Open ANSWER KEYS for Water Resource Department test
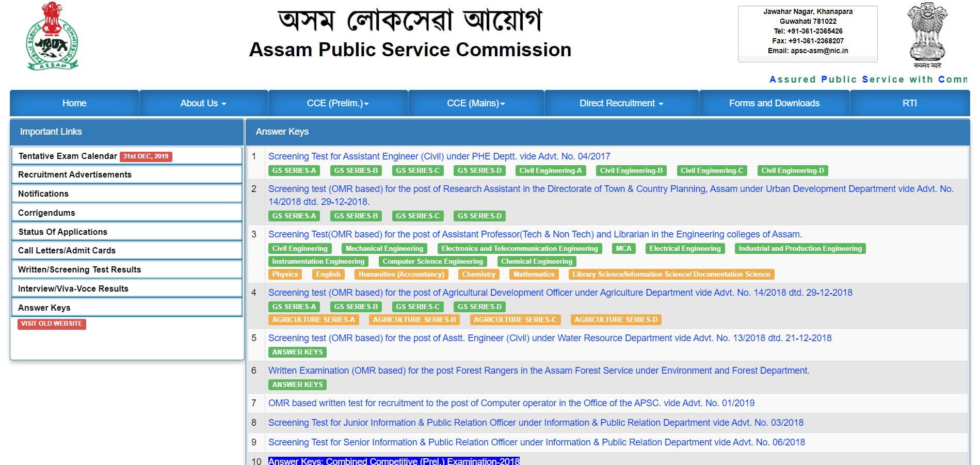Screen dimensions: 980x465 (297, 352)
